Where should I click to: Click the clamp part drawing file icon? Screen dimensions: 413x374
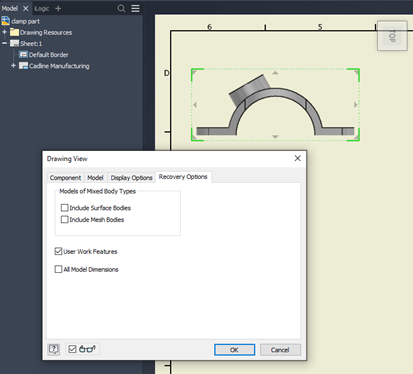[x=6, y=21]
